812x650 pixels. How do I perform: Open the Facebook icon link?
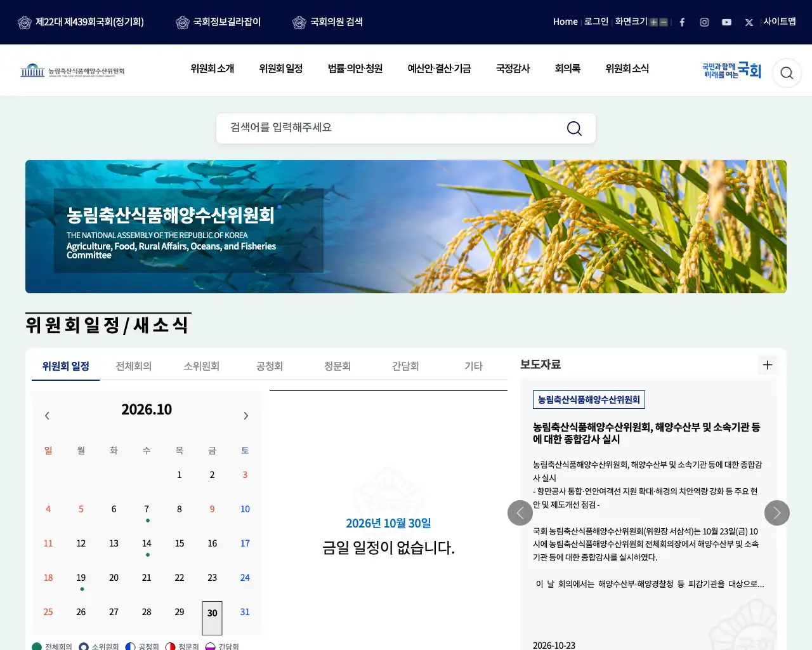point(682,22)
